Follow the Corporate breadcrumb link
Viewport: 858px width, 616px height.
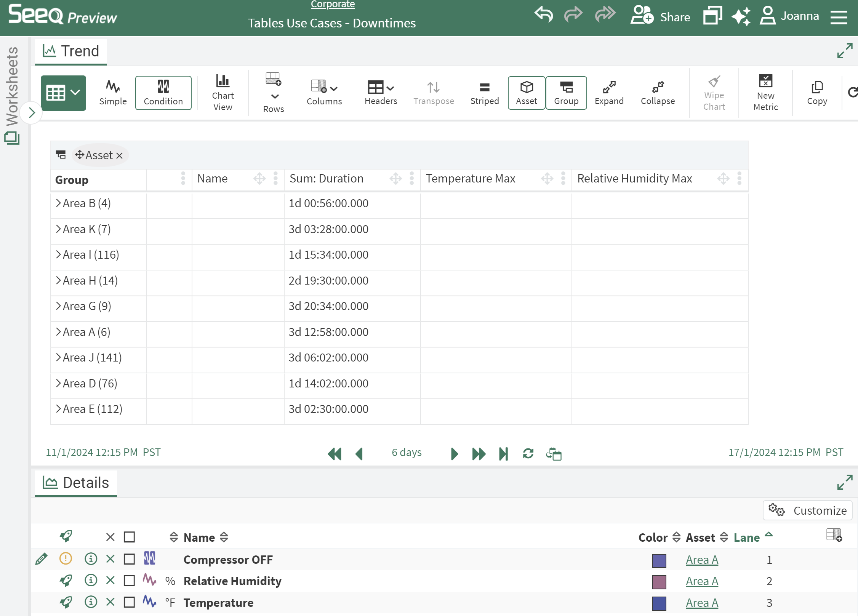(333, 4)
